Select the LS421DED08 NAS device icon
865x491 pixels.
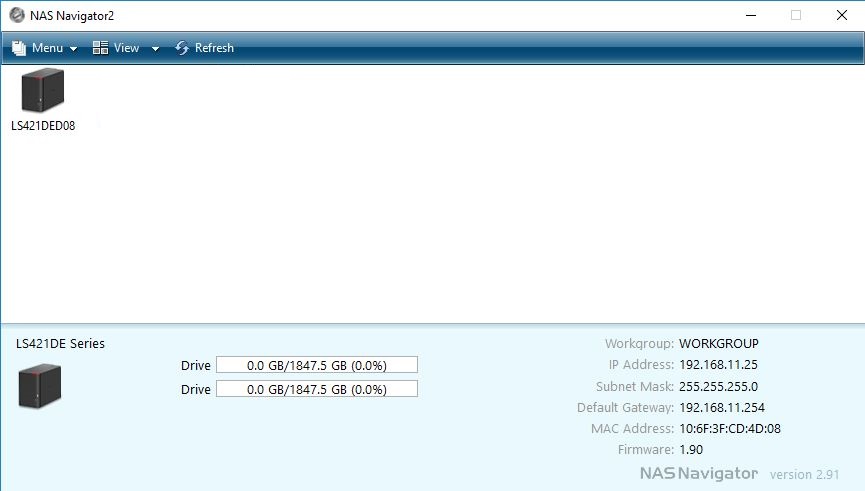pyautogui.click(x=42, y=89)
